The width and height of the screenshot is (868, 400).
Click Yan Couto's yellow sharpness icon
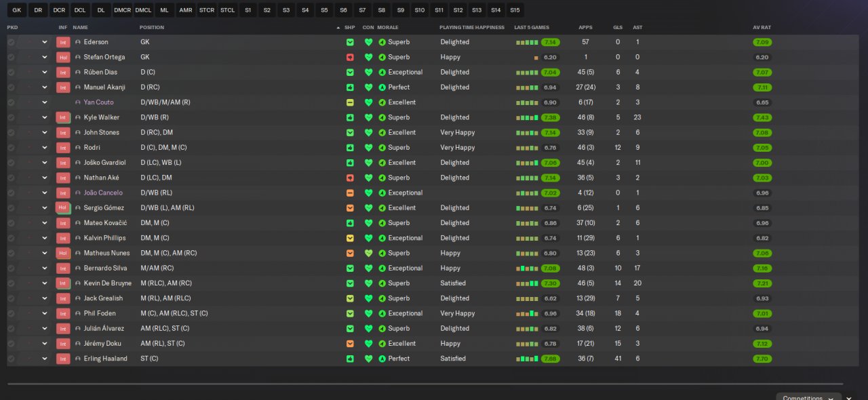pos(350,102)
